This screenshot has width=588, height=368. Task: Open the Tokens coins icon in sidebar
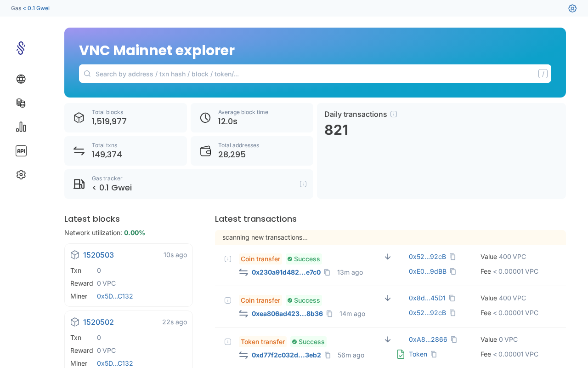pos(21,103)
